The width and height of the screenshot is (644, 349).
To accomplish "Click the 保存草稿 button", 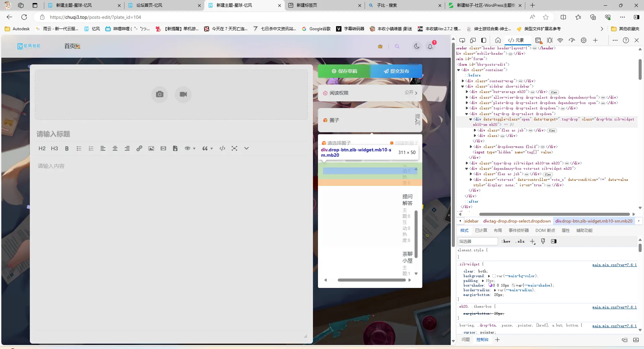I will [x=344, y=71].
